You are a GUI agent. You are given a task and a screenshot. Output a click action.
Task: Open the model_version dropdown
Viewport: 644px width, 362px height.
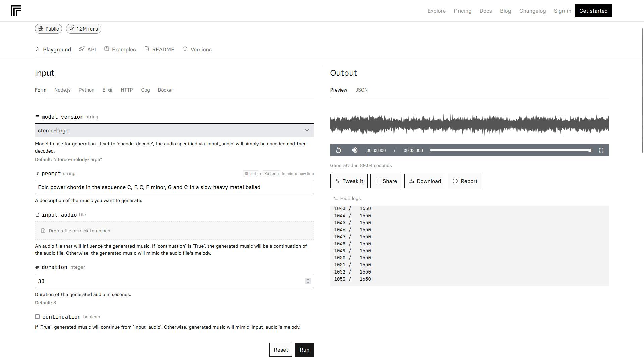pyautogui.click(x=174, y=130)
